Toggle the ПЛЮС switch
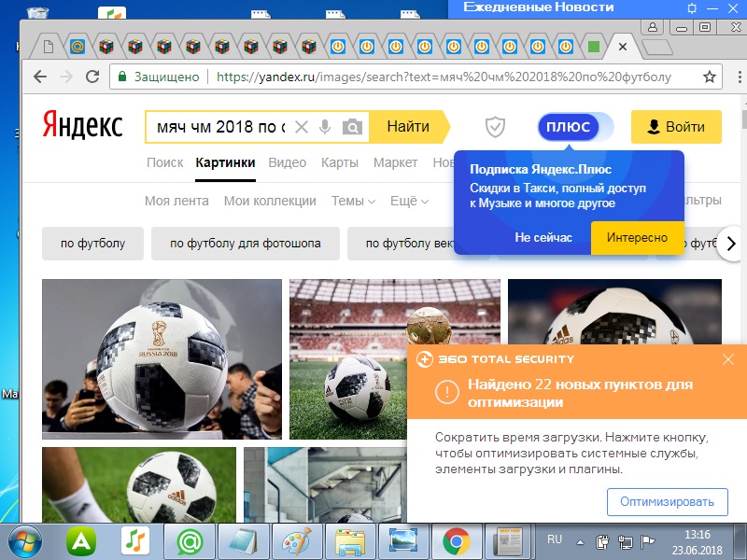 [x=575, y=127]
